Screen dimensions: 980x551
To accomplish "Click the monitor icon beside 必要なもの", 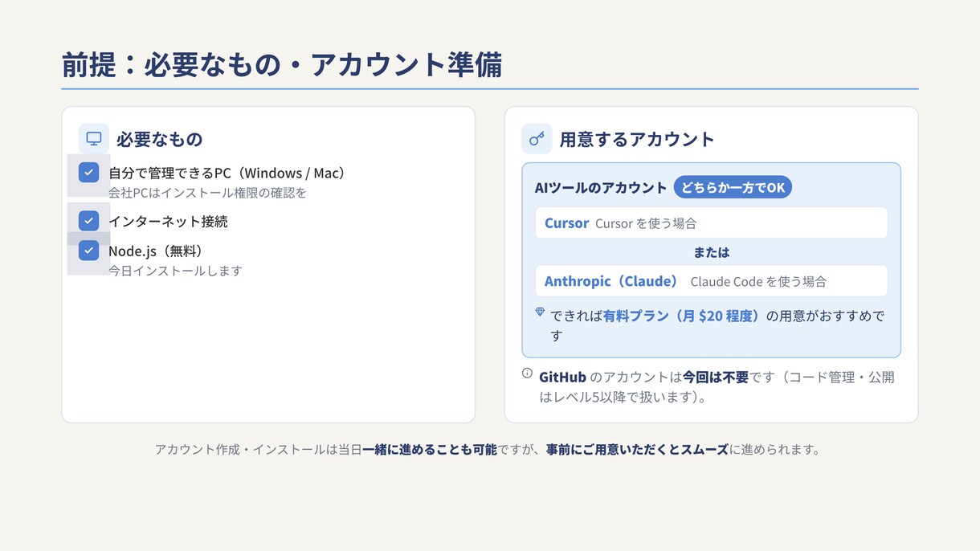I will pyautogui.click(x=94, y=138).
